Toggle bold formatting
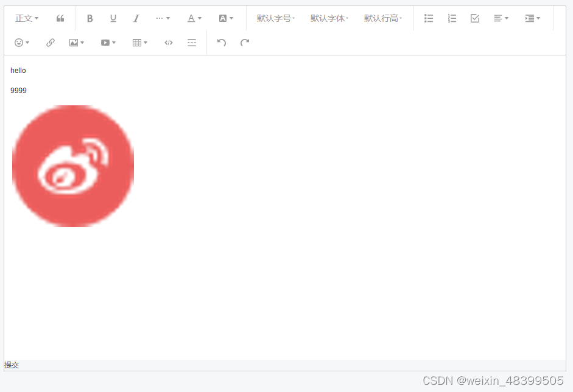The image size is (573, 392). pos(90,18)
